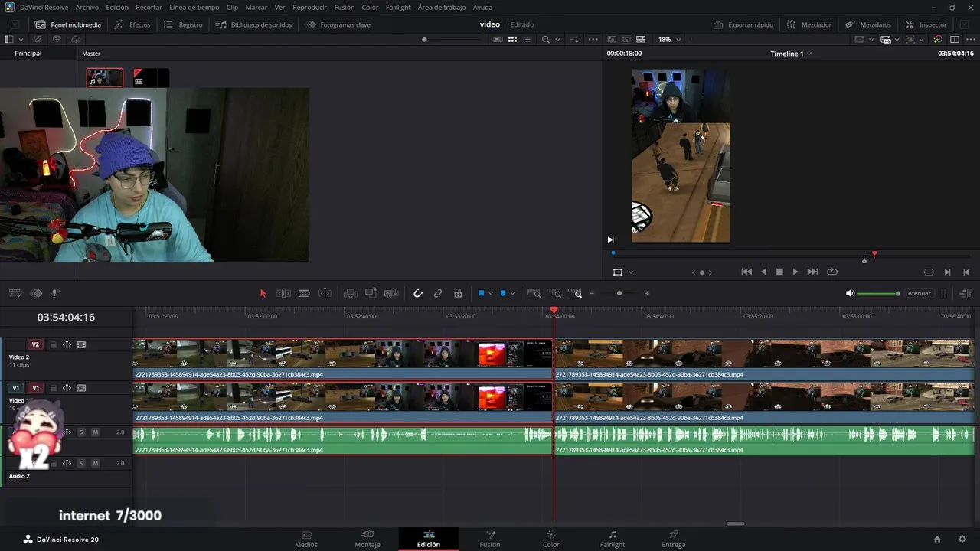Open Project Manager home icon
The width and height of the screenshot is (980, 551).
pos(937,539)
